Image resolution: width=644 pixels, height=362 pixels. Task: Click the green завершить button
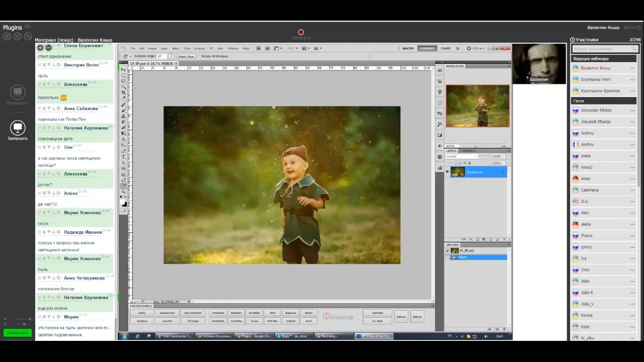18,332
